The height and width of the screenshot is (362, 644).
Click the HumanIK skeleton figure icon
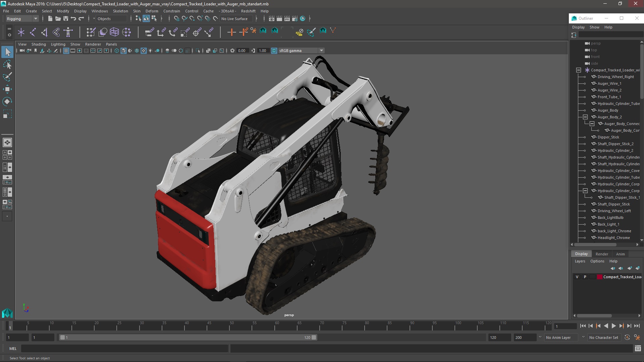tap(68, 32)
